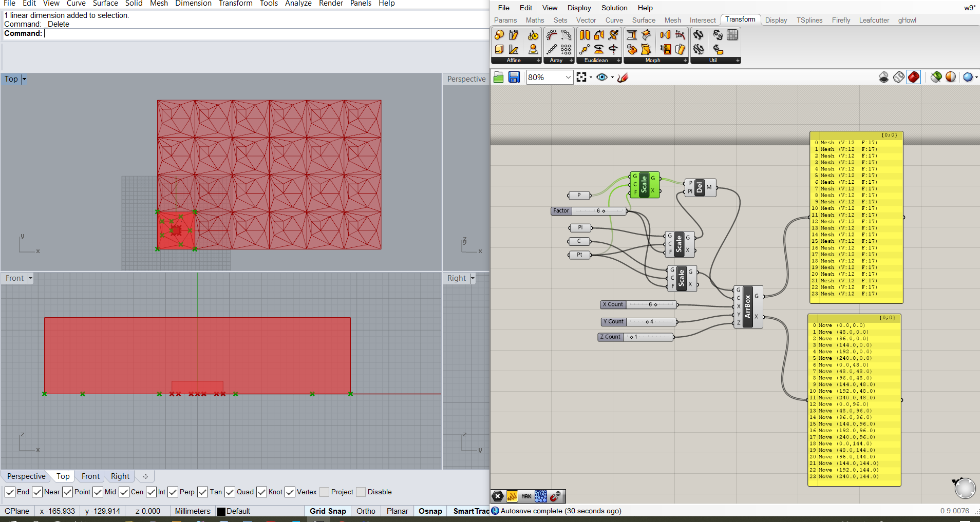Click the Millimeters units status field
The width and height of the screenshot is (980, 522).
coord(193,511)
